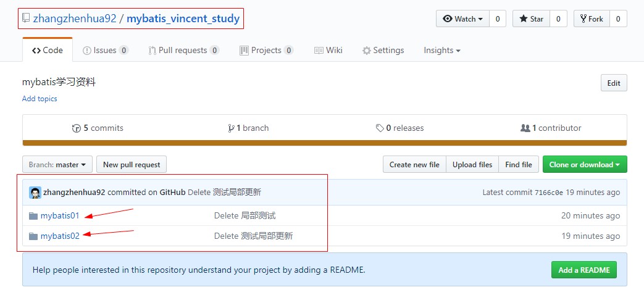Viewport: 644px width, 295px height.
Task: Open the Issues tab
Action: point(106,50)
